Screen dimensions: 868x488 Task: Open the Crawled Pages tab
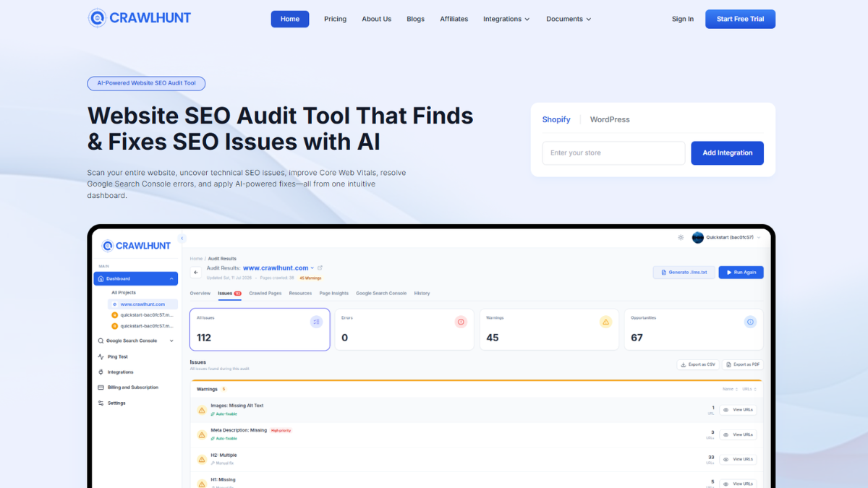[x=265, y=294]
